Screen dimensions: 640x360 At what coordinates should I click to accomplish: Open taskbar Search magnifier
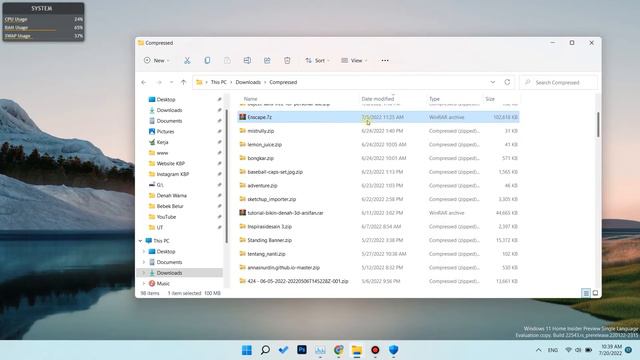pyautogui.click(x=265, y=350)
